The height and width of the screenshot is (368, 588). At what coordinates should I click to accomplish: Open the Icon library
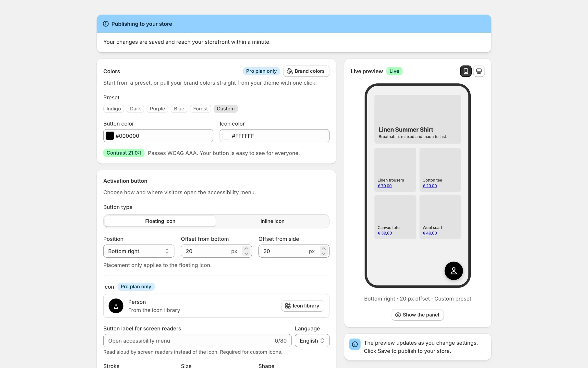(303, 306)
